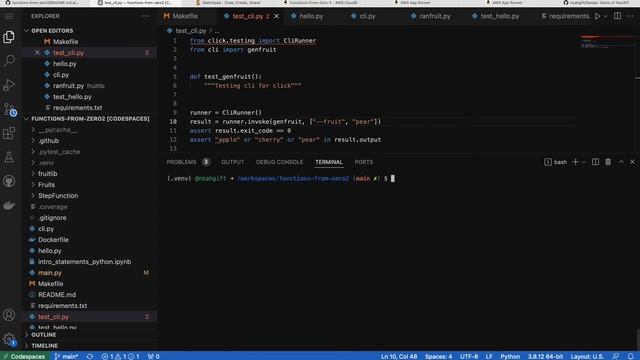The image size is (640, 360).
Task: Select the bash terminal entry
Action: point(556,162)
